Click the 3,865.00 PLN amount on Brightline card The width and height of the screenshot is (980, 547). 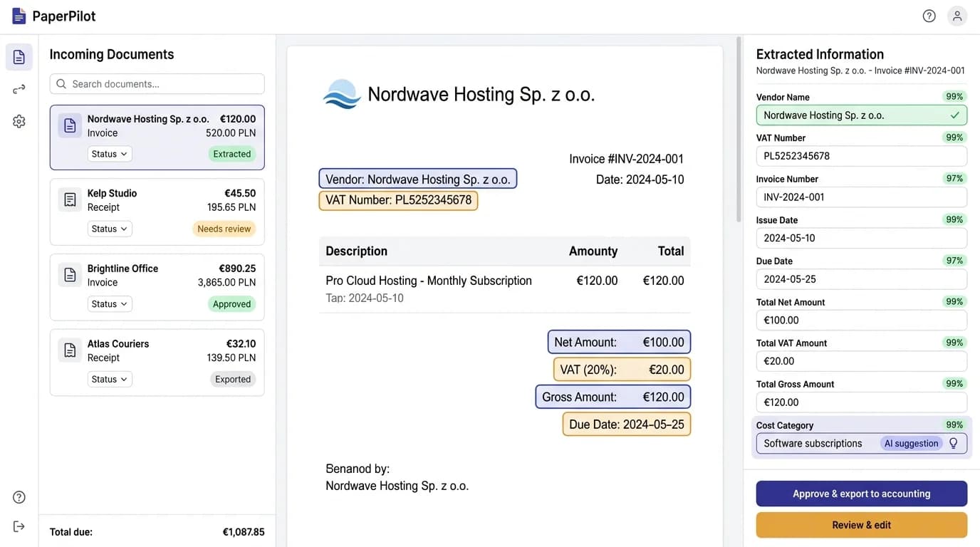point(226,282)
